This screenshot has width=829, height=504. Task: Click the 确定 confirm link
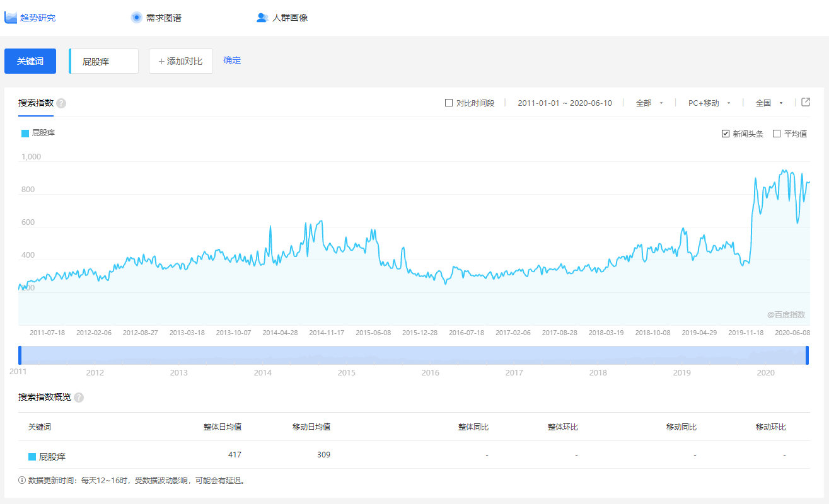[232, 60]
